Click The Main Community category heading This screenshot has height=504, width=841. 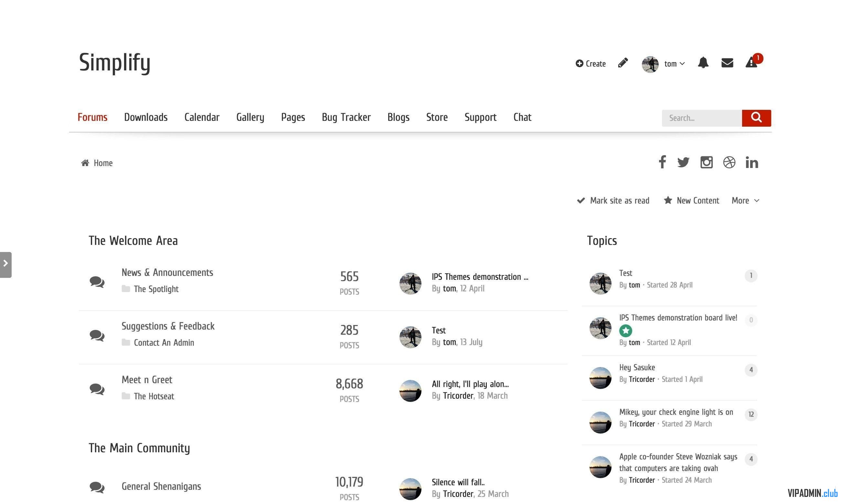coord(139,448)
